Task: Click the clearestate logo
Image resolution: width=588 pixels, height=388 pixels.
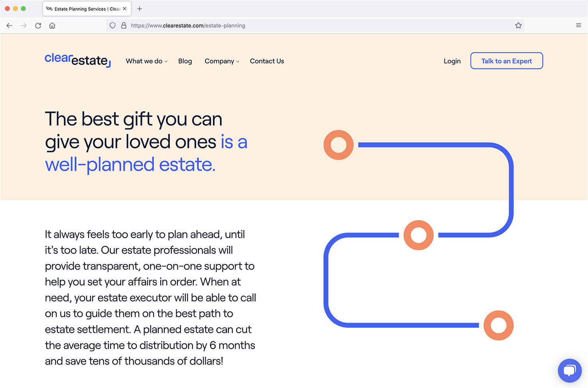Action: point(78,60)
